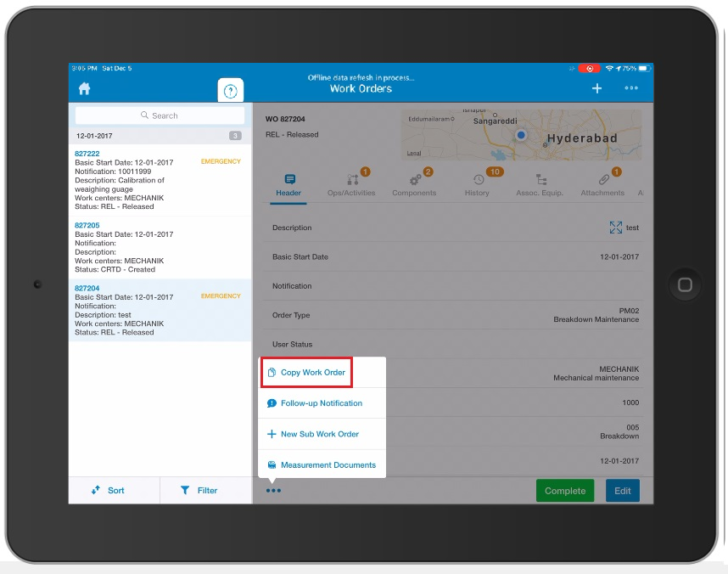Open the top-right ellipsis overflow menu
The height and width of the screenshot is (574, 728).
631,87
